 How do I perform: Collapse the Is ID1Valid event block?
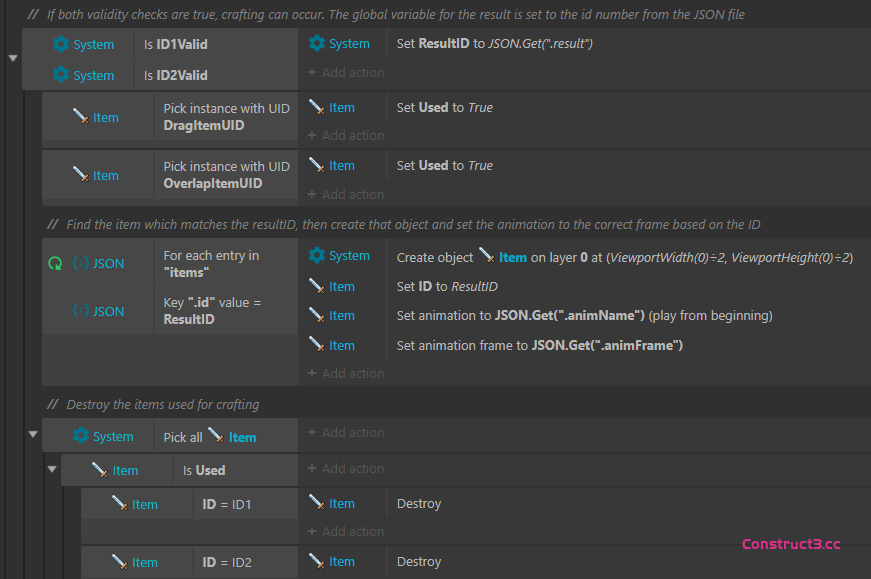13,58
